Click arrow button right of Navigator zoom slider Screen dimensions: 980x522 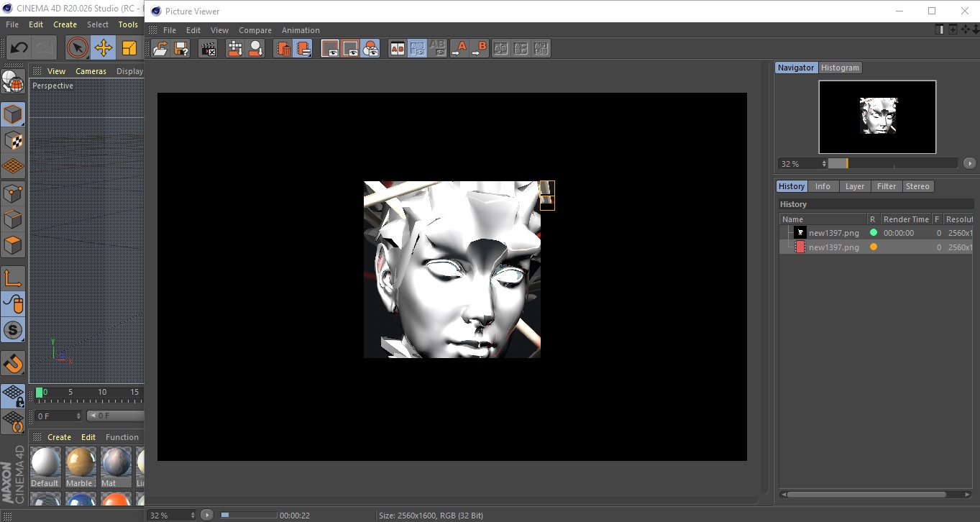click(x=970, y=163)
